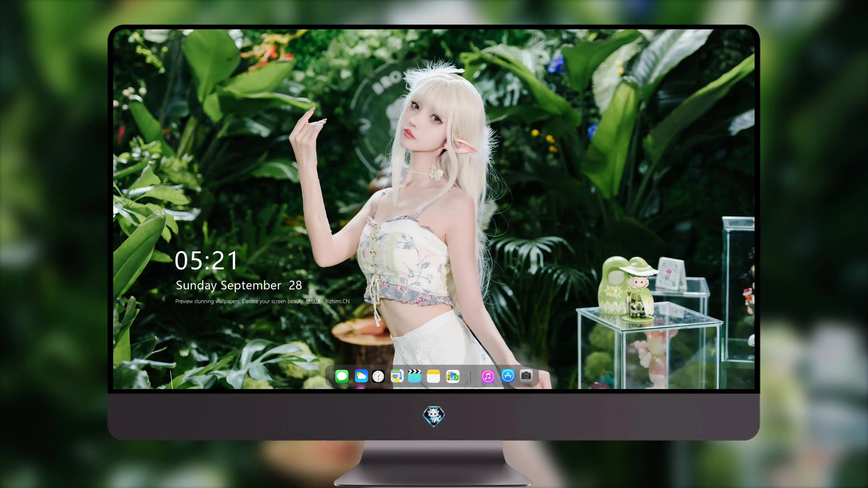Click the Bizhimi.CN text in the caption

(x=337, y=301)
